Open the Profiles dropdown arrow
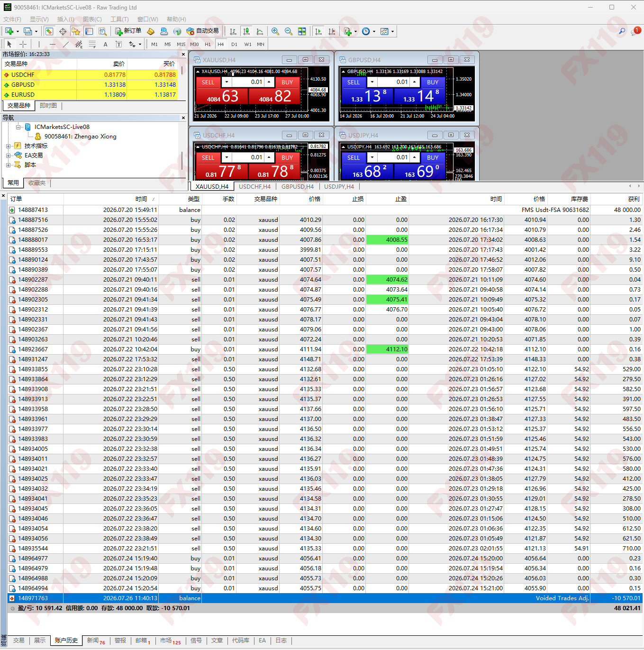This screenshot has height=650, width=644. click(36, 32)
